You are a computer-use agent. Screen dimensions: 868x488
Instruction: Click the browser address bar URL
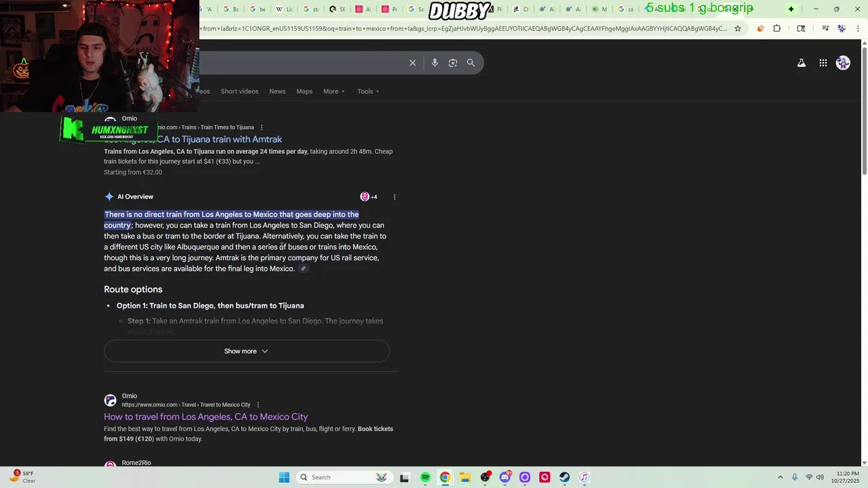[463, 28]
